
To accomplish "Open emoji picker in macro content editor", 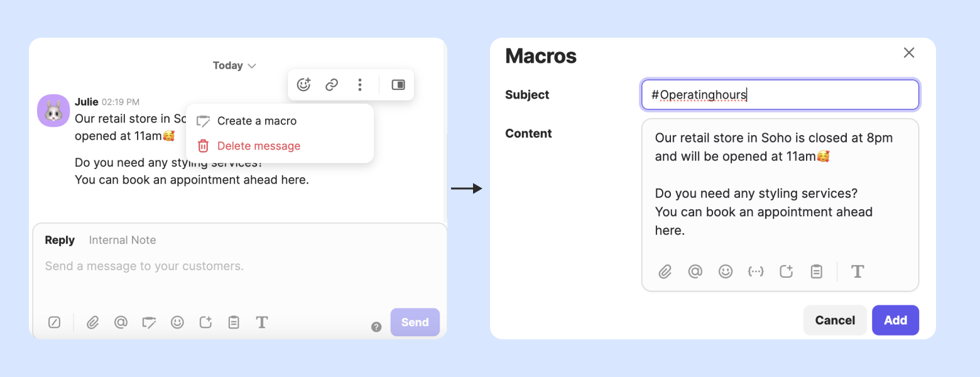I will click(726, 271).
